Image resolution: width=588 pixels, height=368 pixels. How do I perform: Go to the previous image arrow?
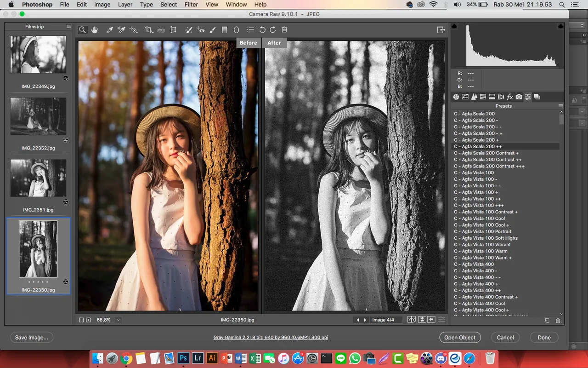coord(358,320)
